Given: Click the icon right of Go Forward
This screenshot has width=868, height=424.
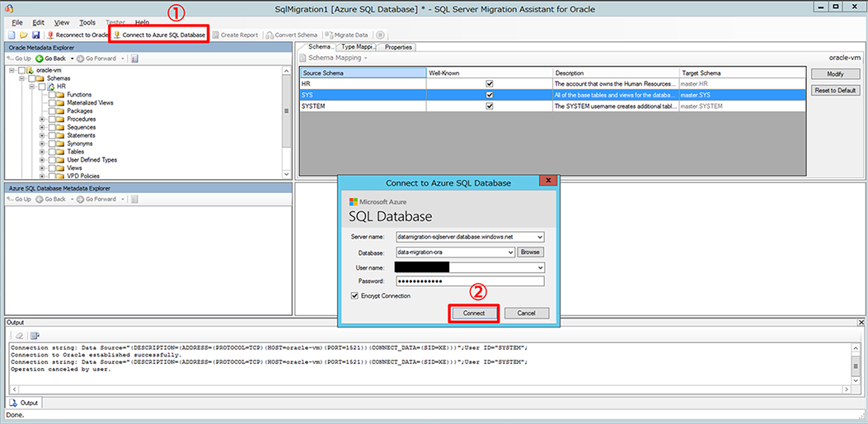Looking at the screenshot, I should 134,59.
